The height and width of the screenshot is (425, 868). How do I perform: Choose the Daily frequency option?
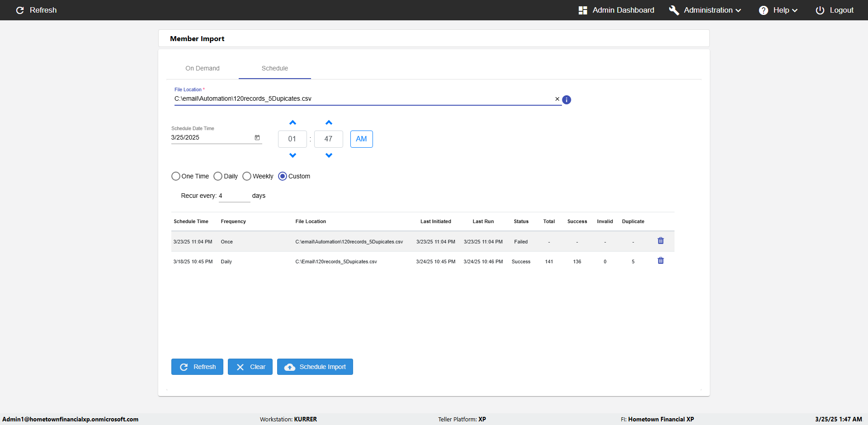(218, 176)
